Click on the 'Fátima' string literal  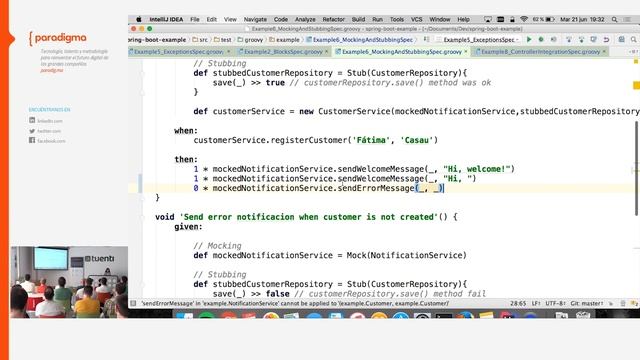pyautogui.click(x=371, y=140)
